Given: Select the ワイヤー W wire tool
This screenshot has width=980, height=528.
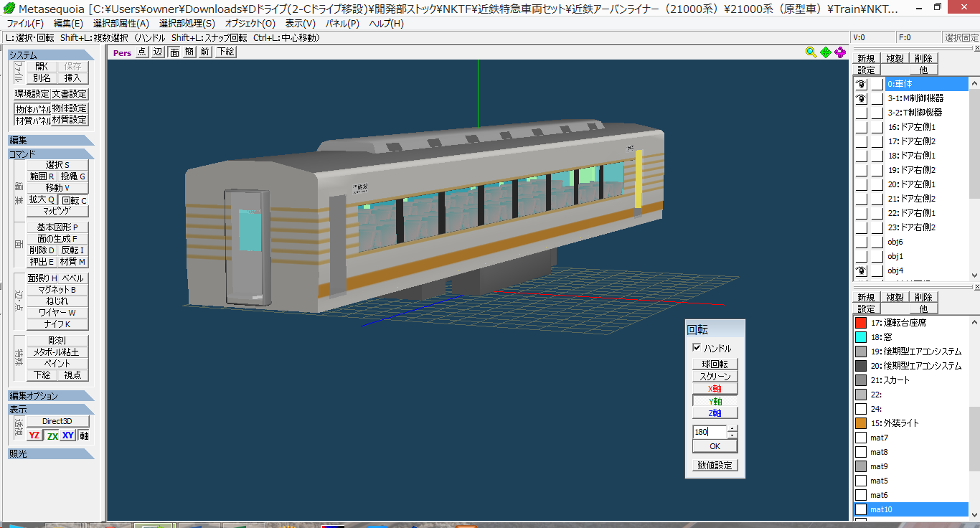Looking at the screenshot, I should pyautogui.click(x=57, y=313).
